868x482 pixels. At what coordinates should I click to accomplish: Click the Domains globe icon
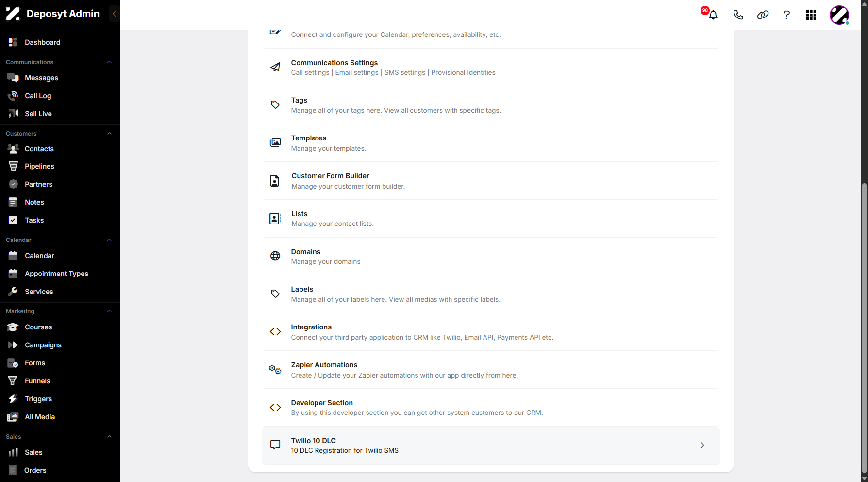click(x=275, y=256)
